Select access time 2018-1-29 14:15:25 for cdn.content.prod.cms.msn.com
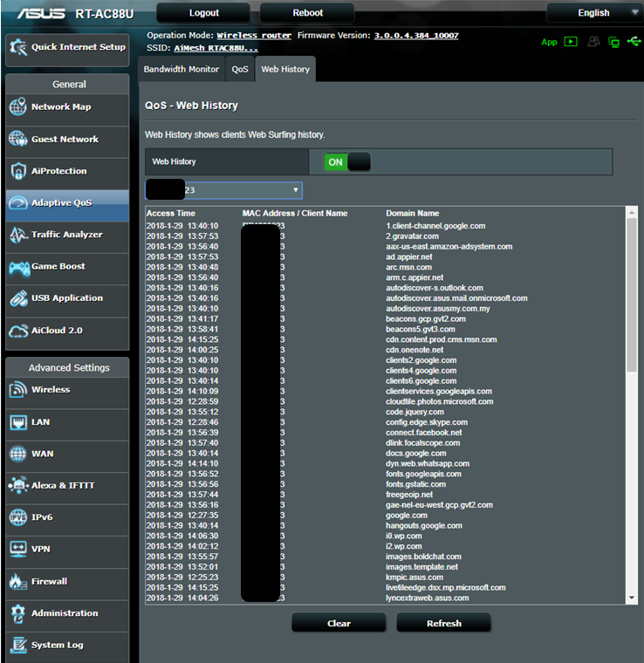 [182, 339]
